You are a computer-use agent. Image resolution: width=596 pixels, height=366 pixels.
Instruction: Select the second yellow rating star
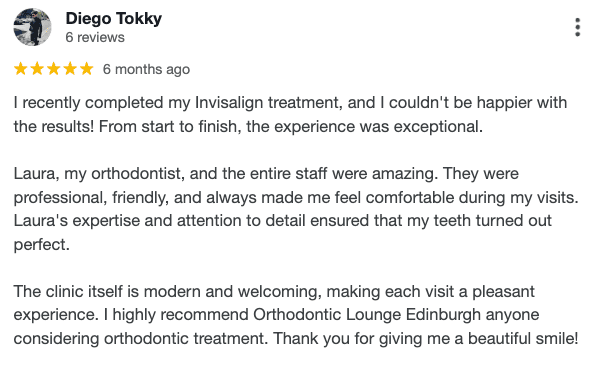[37, 69]
